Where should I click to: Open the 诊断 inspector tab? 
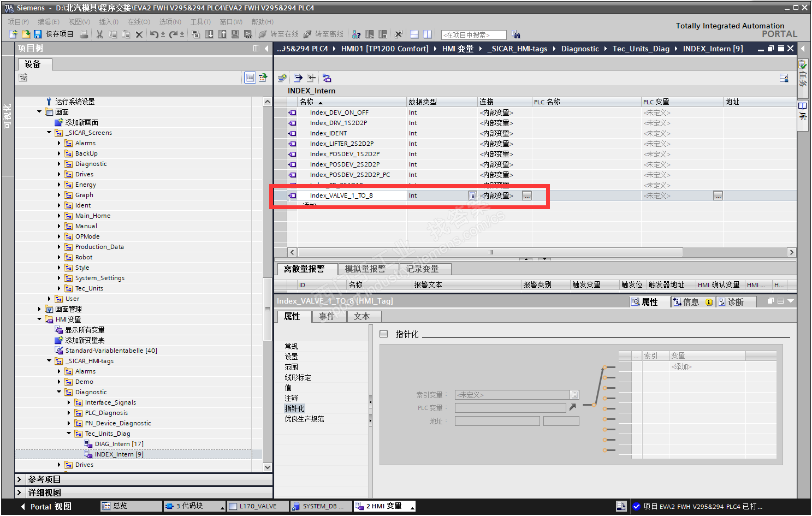point(736,302)
